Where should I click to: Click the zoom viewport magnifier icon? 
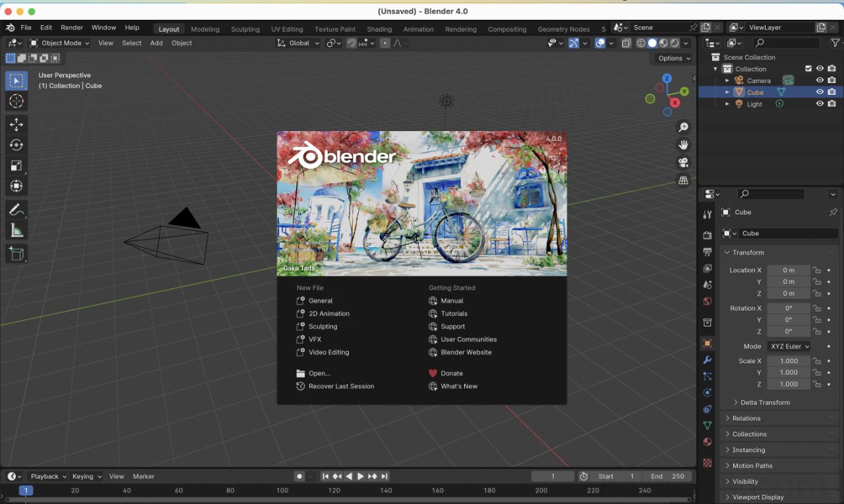click(x=684, y=127)
